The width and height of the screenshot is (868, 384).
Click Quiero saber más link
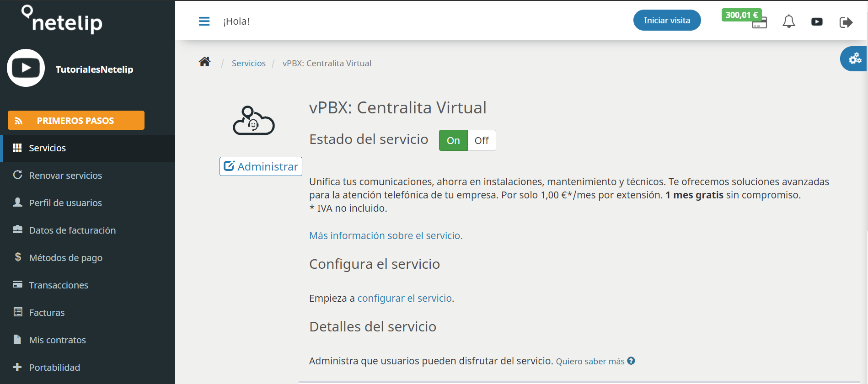590,361
